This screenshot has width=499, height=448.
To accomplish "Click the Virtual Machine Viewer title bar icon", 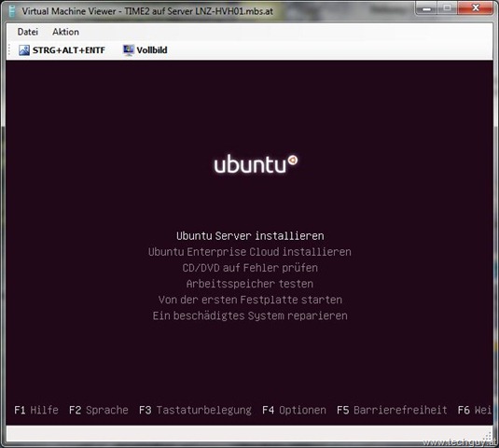I will click(x=12, y=11).
